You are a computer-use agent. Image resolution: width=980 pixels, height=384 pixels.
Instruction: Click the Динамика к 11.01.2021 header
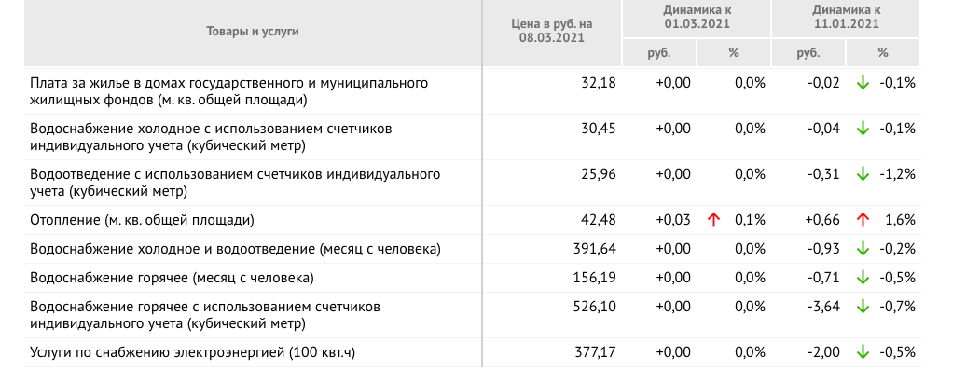tap(847, 17)
